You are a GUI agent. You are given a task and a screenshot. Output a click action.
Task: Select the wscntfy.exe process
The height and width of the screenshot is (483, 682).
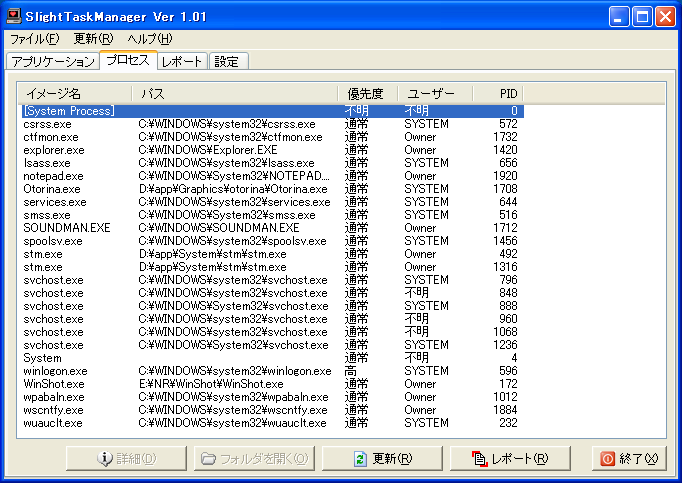(273, 410)
